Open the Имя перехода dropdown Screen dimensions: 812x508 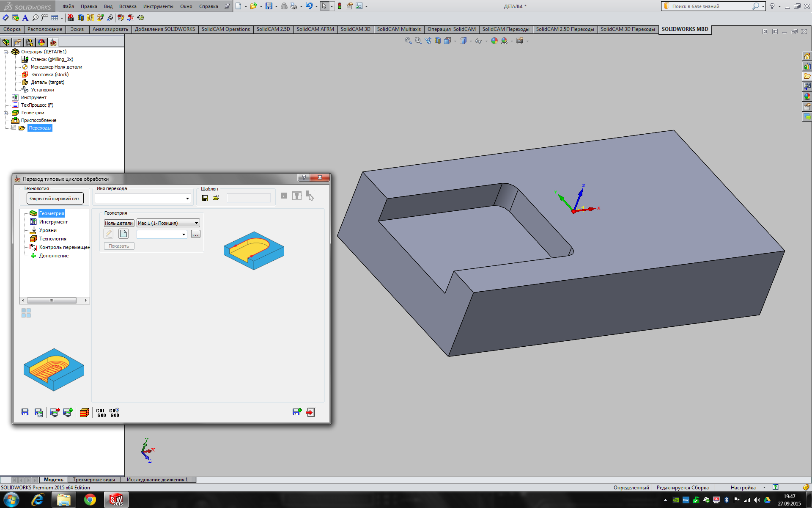[187, 198]
